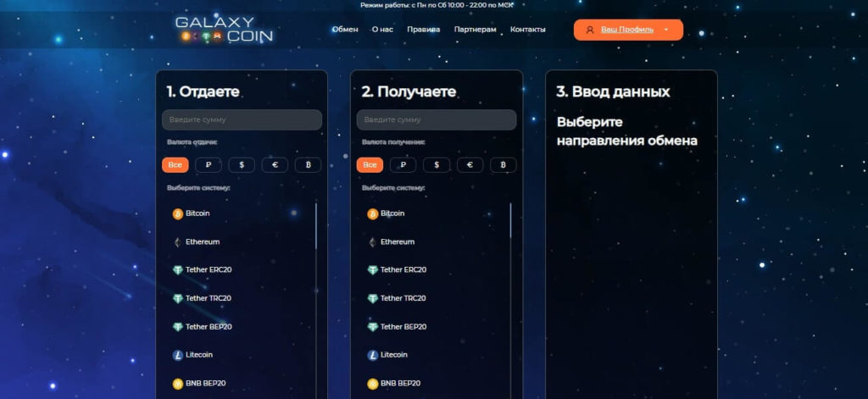Choose Litecoin text in Отдаете list
The width and height of the screenshot is (868, 399).
[x=199, y=355]
